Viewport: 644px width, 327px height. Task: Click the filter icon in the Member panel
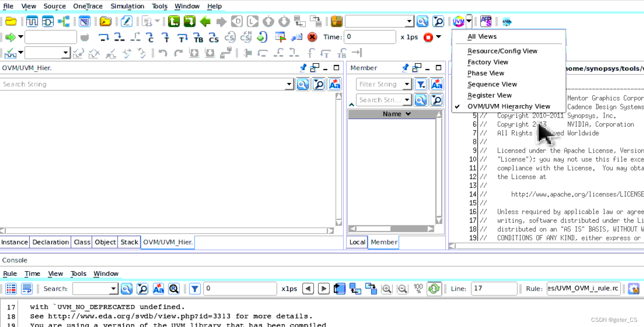coord(421,84)
